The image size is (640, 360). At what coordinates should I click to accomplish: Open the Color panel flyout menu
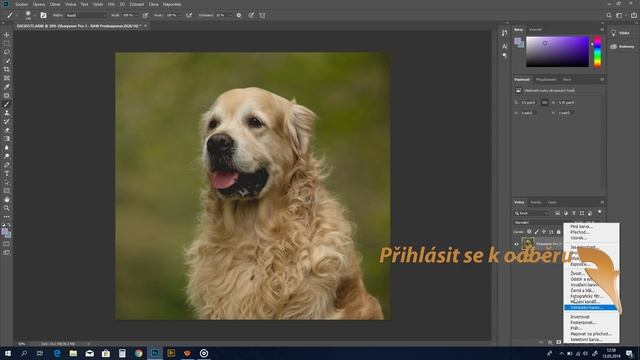(x=602, y=29)
